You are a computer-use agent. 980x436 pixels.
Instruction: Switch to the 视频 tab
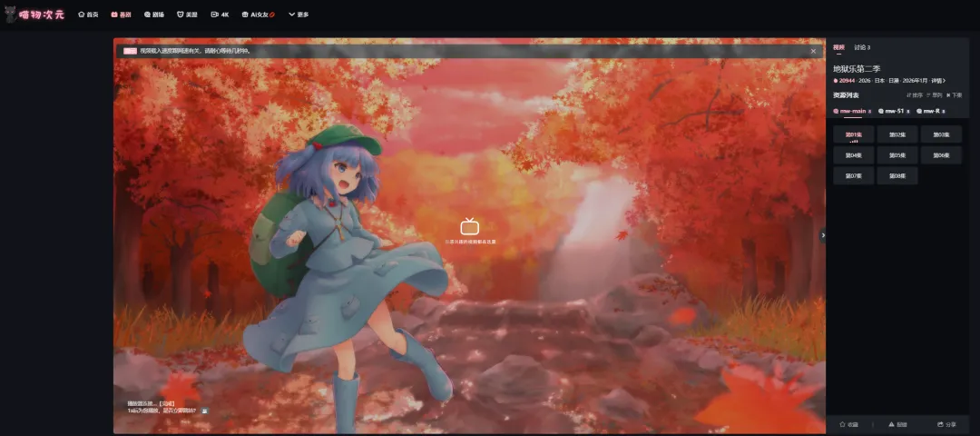[838, 47]
